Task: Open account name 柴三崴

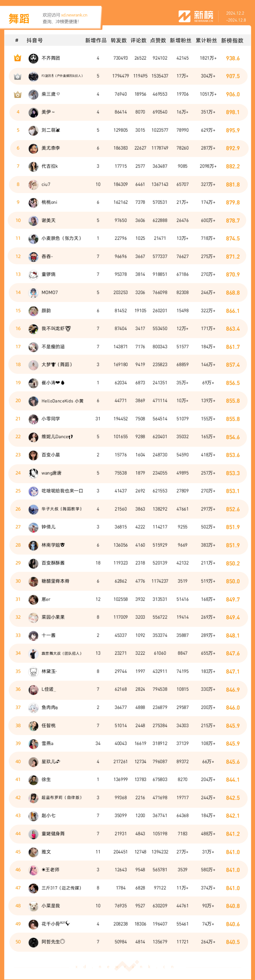Action: [x=51, y=94]
